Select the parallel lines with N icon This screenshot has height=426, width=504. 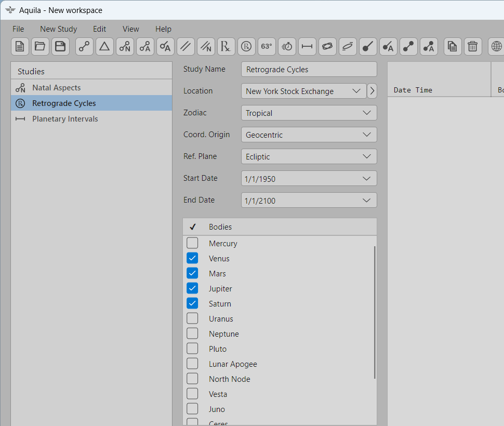[206, 47]
